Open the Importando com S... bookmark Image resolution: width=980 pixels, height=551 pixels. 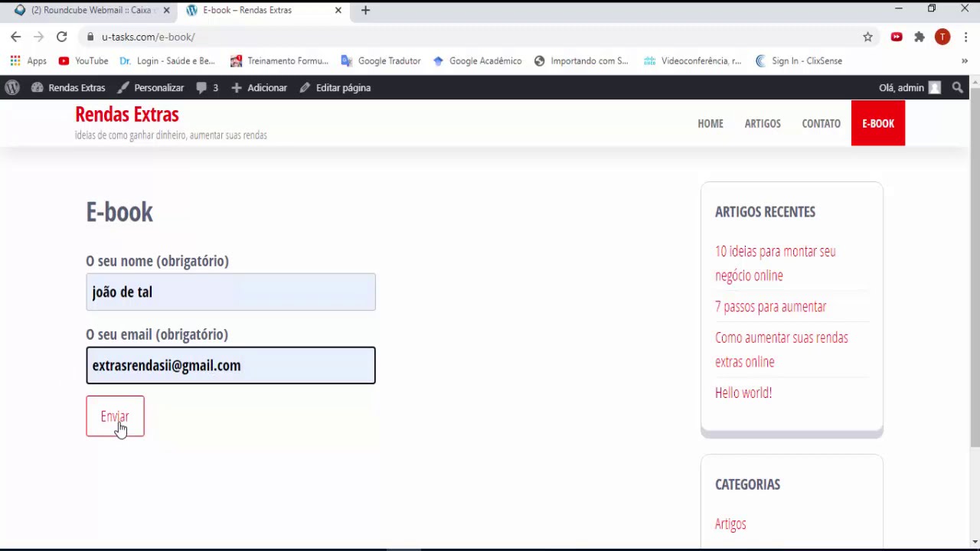pyautogui.click(x=582, y=61)
